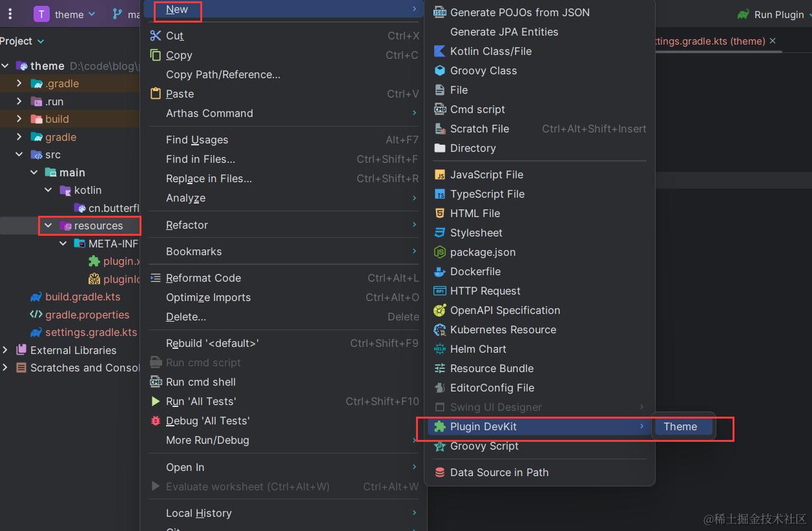Open the Project view selector dropdown
The height and width of the screenshot is (531, 812).
[x=23, y=41]
